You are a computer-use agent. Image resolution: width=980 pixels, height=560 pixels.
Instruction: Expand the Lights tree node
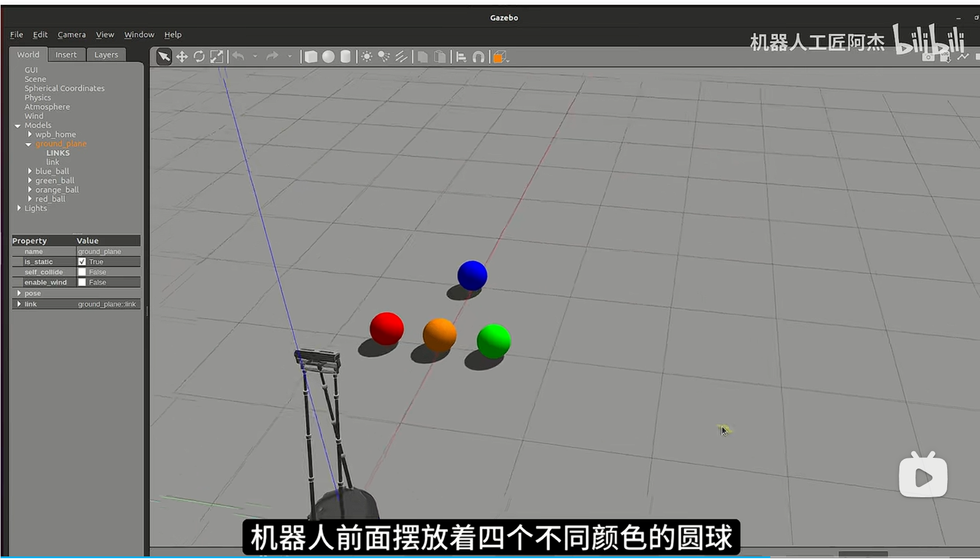click(19, 208)
